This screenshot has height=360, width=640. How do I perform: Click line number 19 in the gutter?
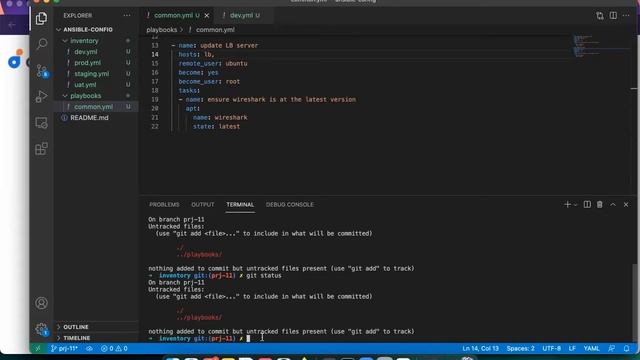155,100
